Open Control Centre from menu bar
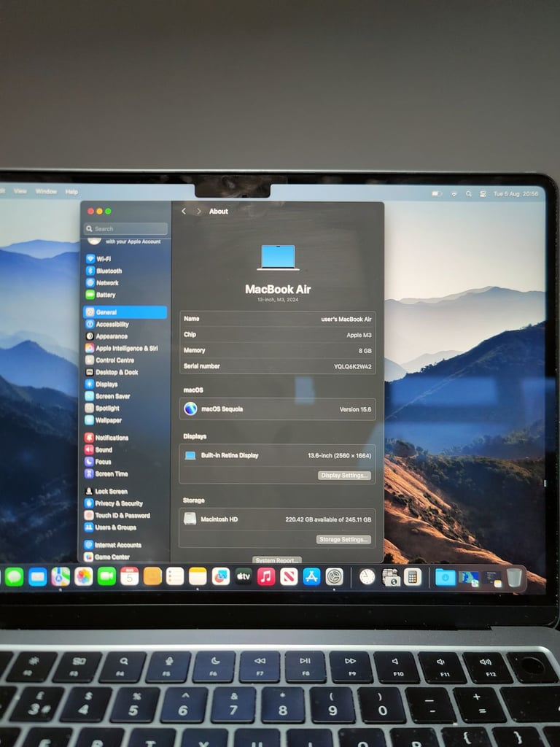The image size is (560, 747). point(483,194)
